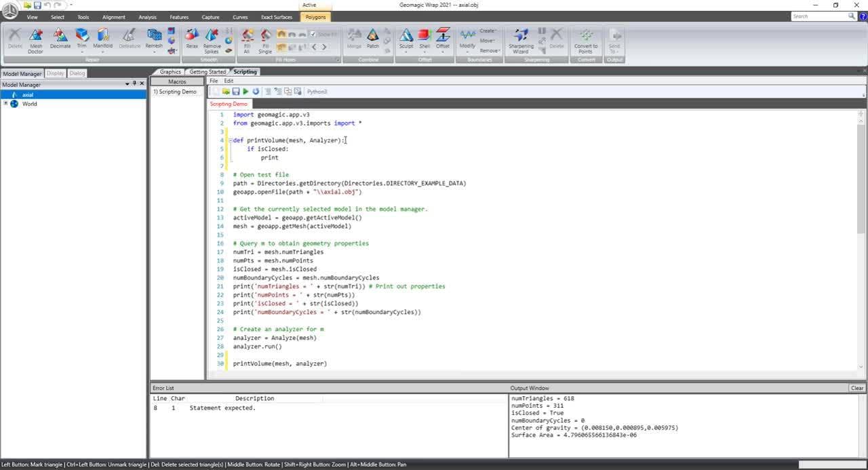This screenshot has height=470, width=868.
Task: Open the Trim dropdown arrow
Action: point(81,52)
